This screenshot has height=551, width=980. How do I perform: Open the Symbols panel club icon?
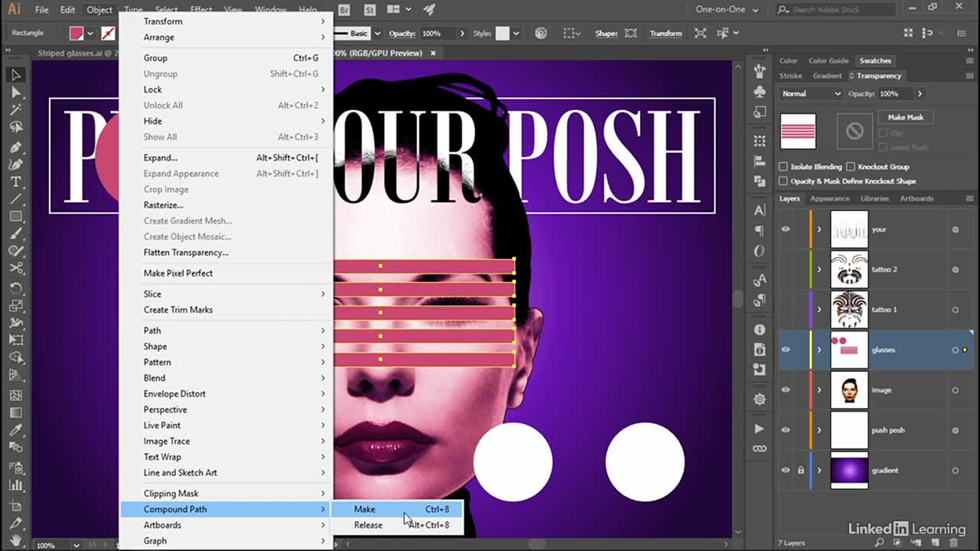[759, 92]
